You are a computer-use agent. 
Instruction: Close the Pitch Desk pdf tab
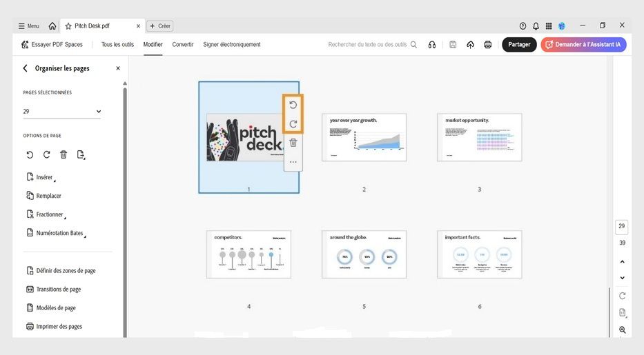pos(139,26)
